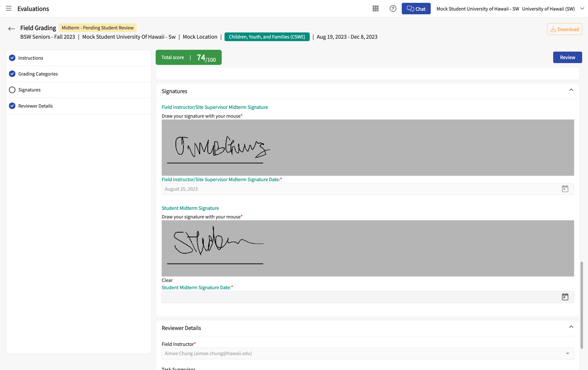Image resolution: width=588 pixels, height=370 pixels.
Task: Click the Student Midterm Signature drawing pad
Action: click(x=367, y=248)
